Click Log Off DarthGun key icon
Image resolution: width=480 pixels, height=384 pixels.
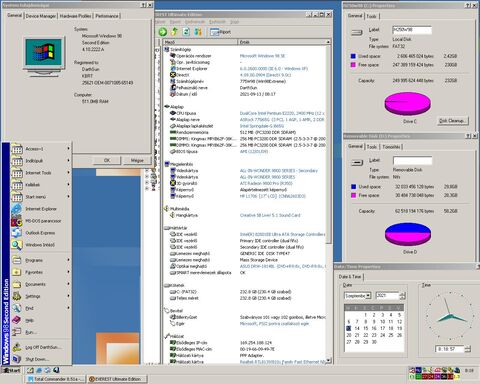coord(16,347)
